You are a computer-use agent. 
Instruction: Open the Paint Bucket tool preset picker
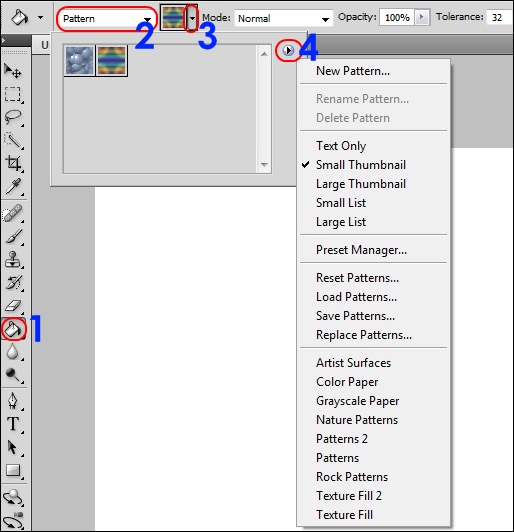(41, 17)
